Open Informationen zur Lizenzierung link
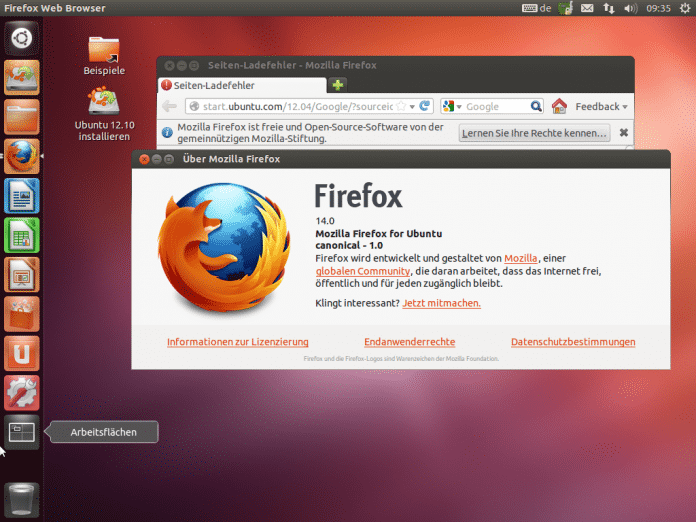The image size is (696, 522). pyautogui.click(x=238, y=342)
